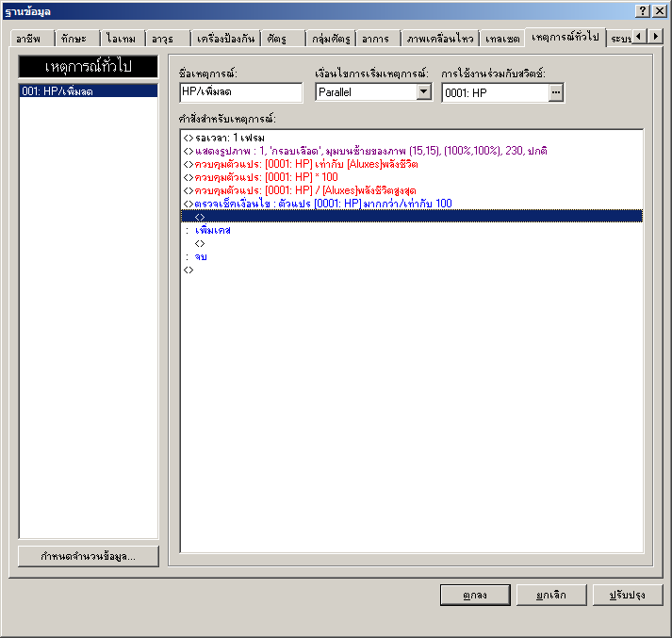672x638 pixels.
Task: Select the จบ end branch line
Action: (x=412, y=256)
